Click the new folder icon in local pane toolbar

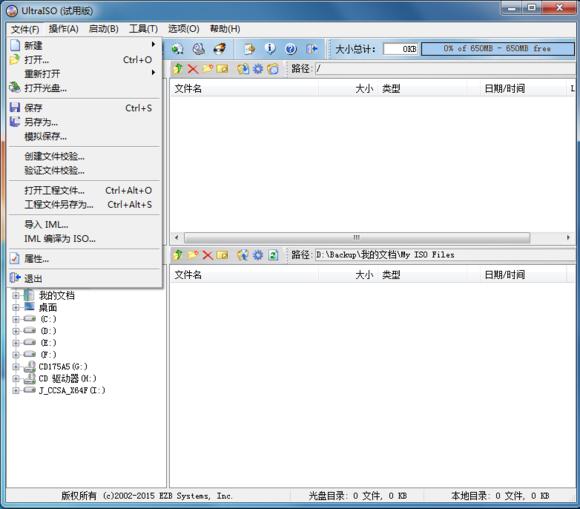pos(193,255)
